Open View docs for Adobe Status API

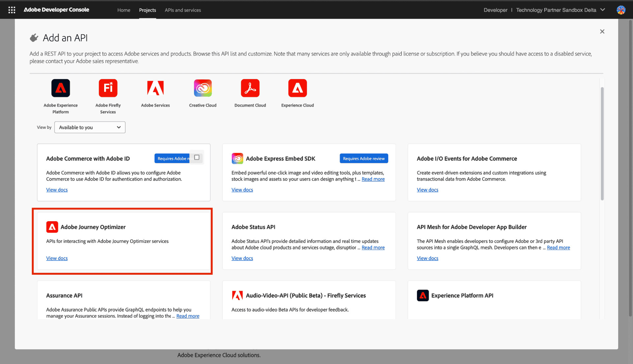(242, 258)
